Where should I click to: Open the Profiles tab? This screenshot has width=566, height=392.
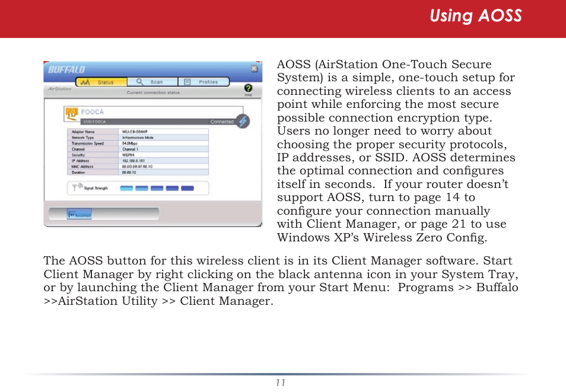coord(203,82)
